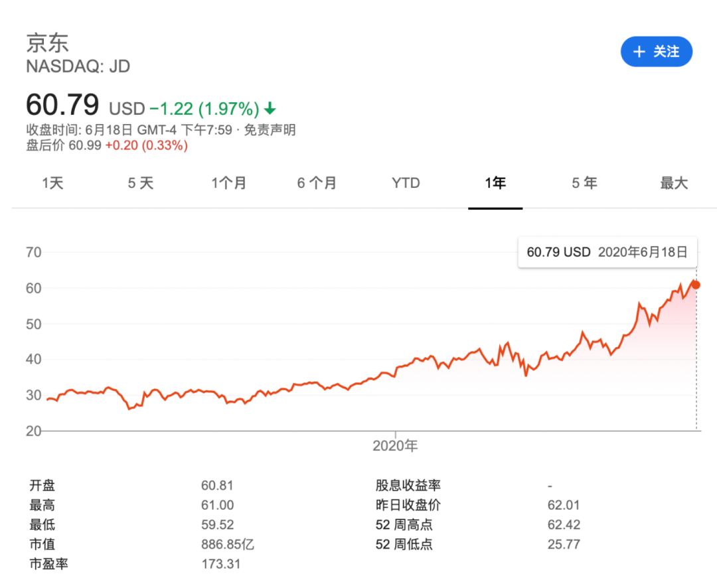Open the 免责声明 disclaimer link
Screen dimensions: 717x588
tap(270, 130)
